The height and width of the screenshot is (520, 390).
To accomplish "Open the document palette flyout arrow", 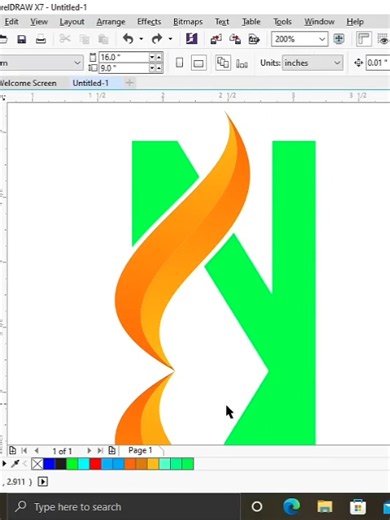I will tap(4, 464).
